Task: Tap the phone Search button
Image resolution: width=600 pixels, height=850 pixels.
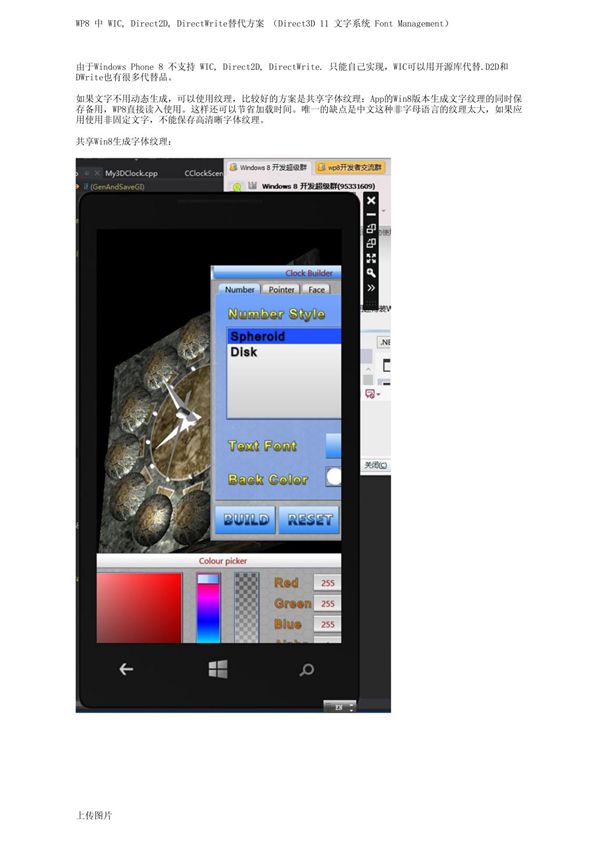Action: pyautogui.click(x=307, y=670)
